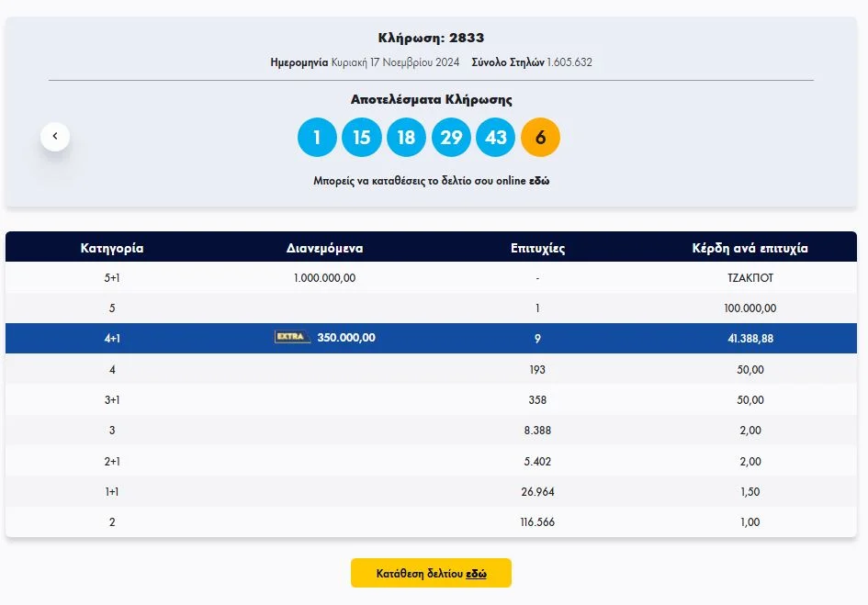This screenshot has width=868, height=605.
Task: Click the blue ball number 29
Action: tap(451, 138)
